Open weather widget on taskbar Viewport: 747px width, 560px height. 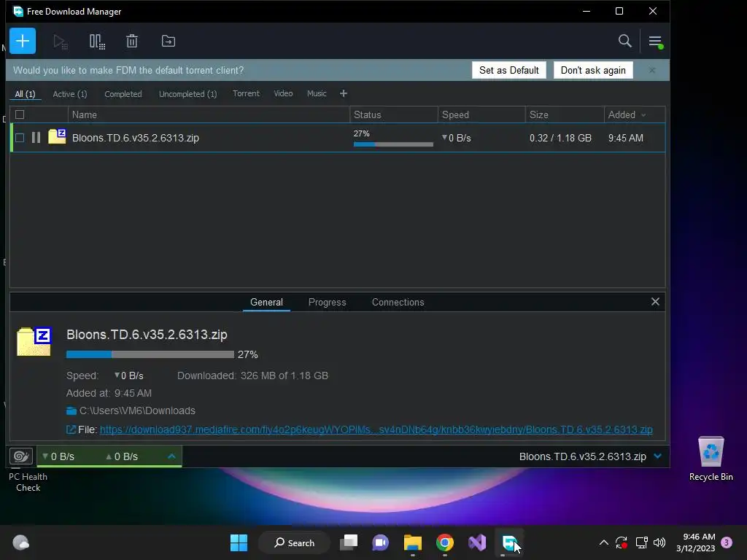coord(20,542)
